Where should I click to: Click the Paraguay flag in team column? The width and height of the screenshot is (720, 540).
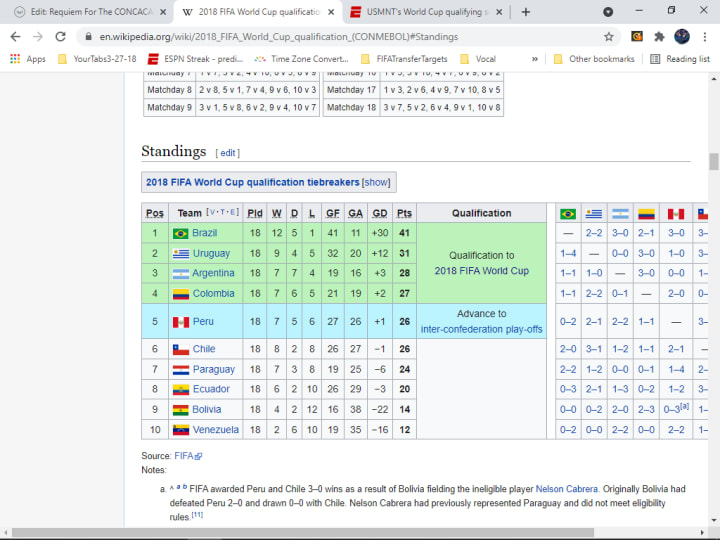pos(181,370)
